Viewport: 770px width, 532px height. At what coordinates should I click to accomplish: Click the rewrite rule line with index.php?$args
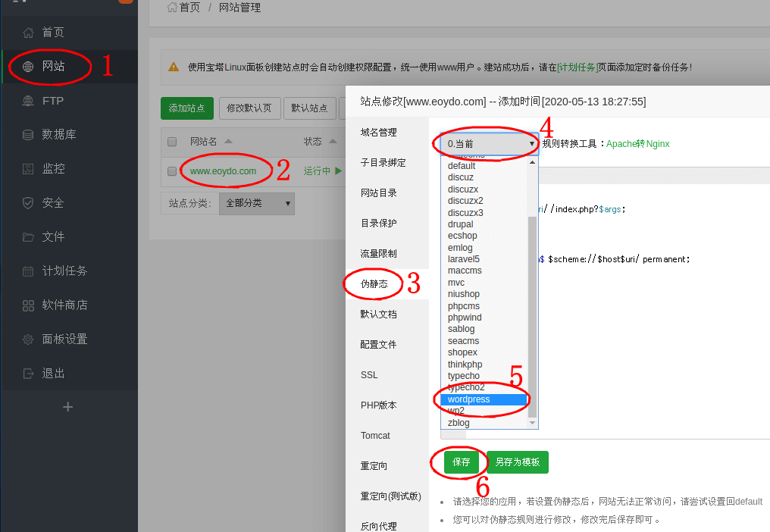click(x=582, y=209)
